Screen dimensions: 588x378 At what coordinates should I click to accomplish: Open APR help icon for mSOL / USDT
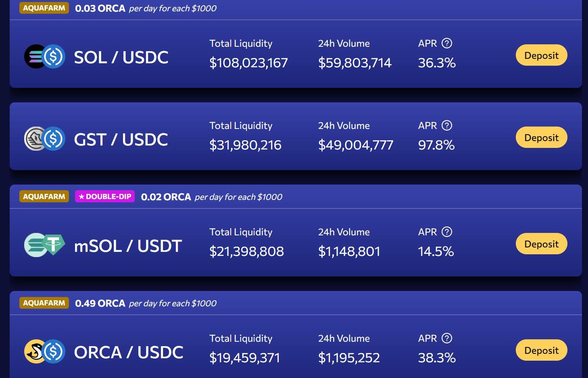[x=447, y=232]
